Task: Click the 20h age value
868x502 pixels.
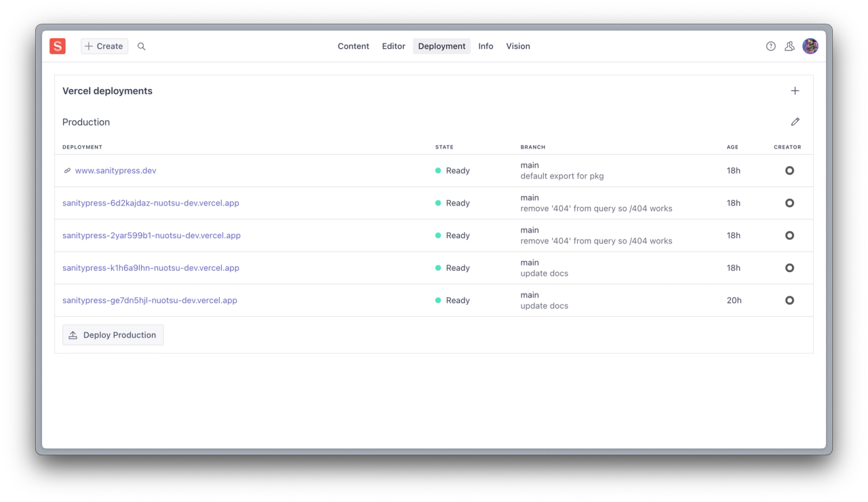Action: 734,301
